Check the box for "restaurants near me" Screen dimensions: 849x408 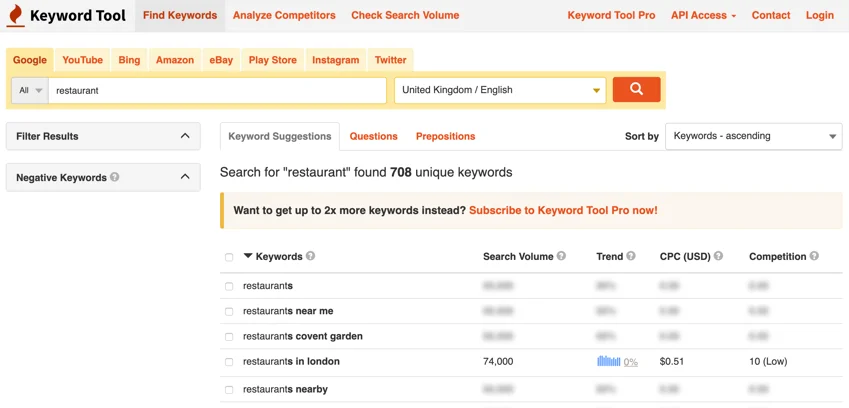[229, 312]
